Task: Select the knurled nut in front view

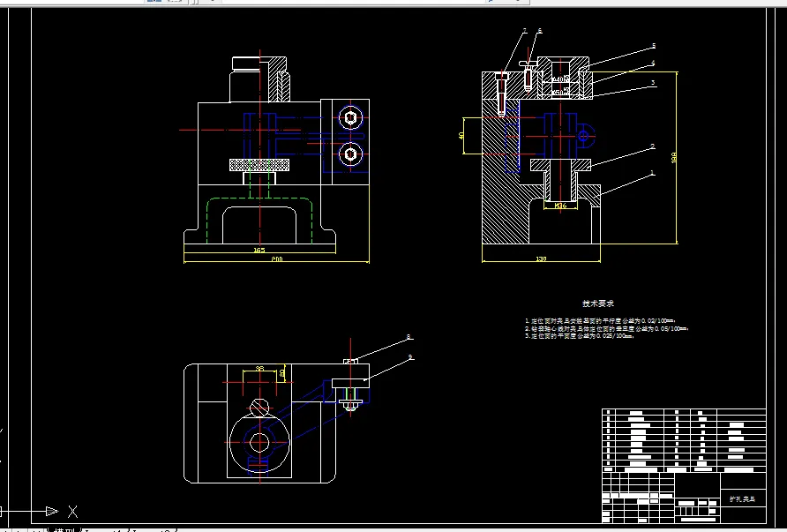Action: 259,165
